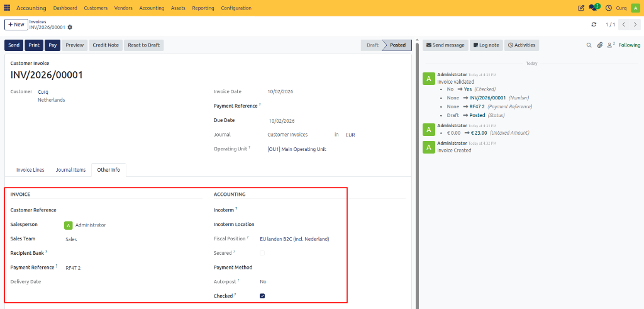
Task: Click the refresh icon near the pager
Action: click(x=594, y=25)
